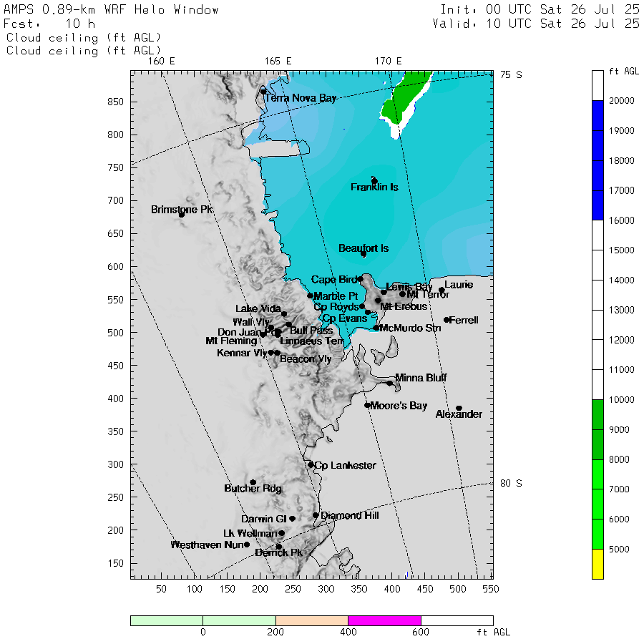
Task: Select the Diamond Hill label
Action: tap(350, 515)
